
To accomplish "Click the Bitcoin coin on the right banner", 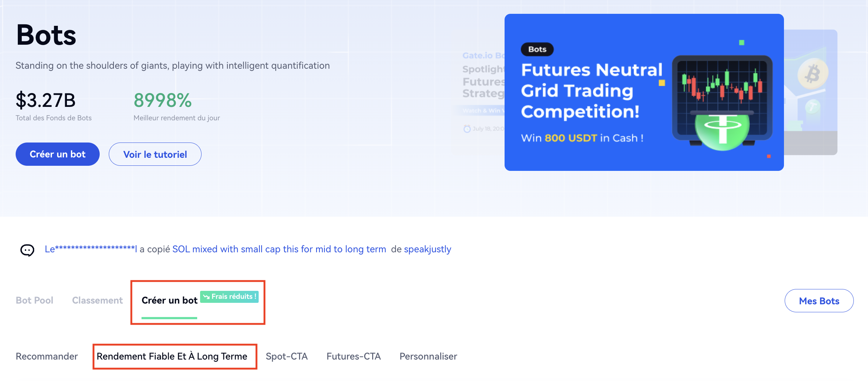I will pos(813,74).
